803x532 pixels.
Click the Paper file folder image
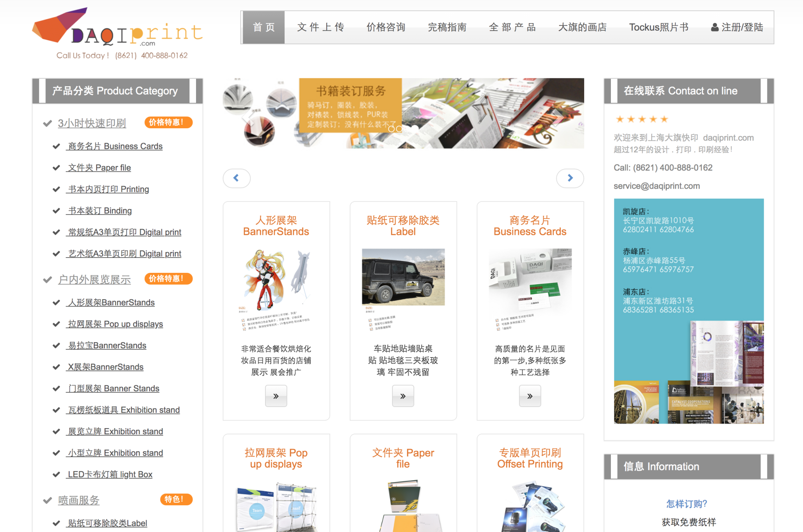(x=404, y=506)
